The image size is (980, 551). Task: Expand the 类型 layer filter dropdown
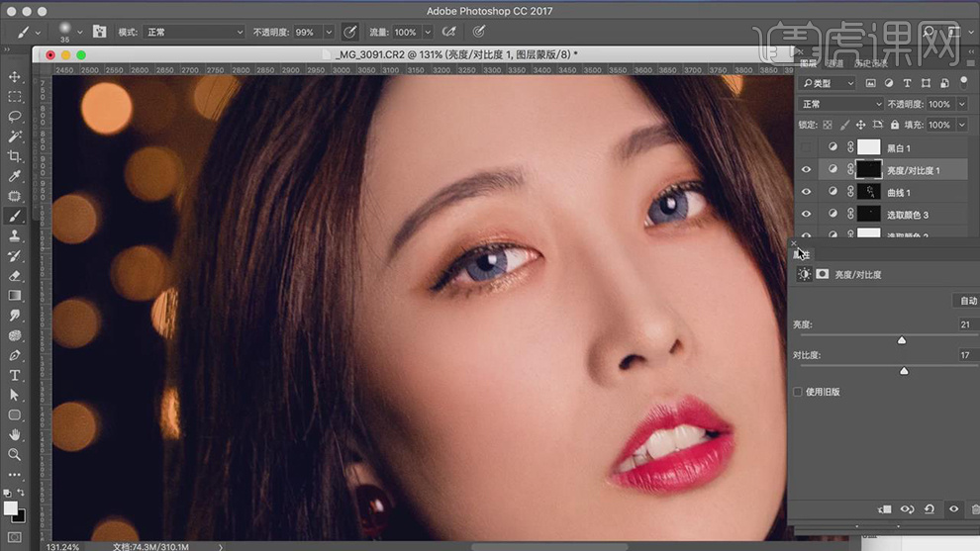coord(829,84)
